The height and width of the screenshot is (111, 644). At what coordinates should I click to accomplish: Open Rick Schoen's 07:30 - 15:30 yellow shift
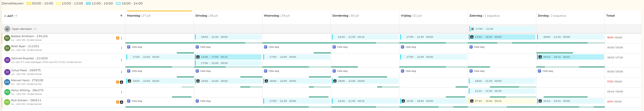[502, 101]
